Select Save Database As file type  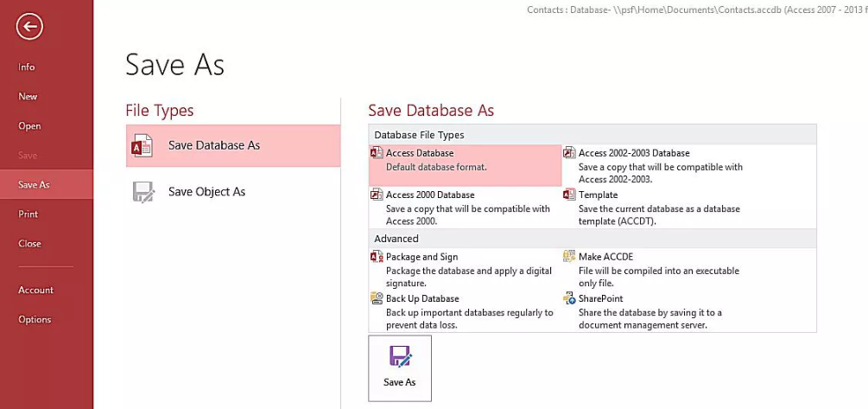click(x=233, y=146)
